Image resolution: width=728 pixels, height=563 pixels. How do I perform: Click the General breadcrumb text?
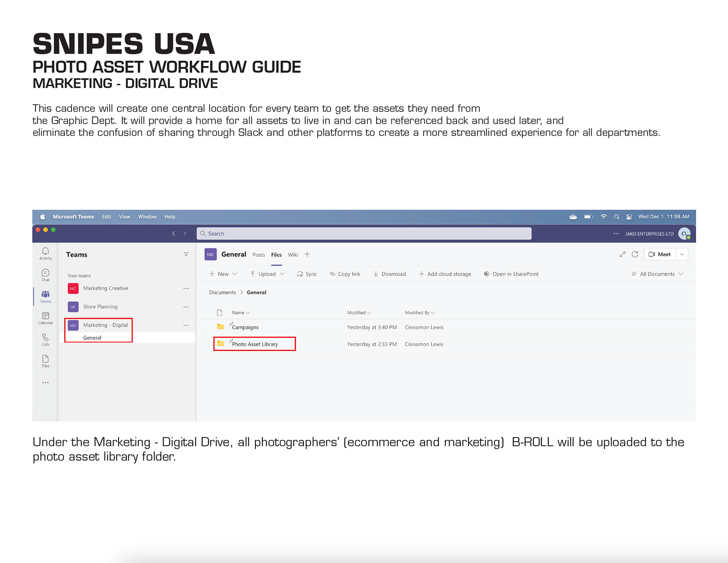point(257,292)
